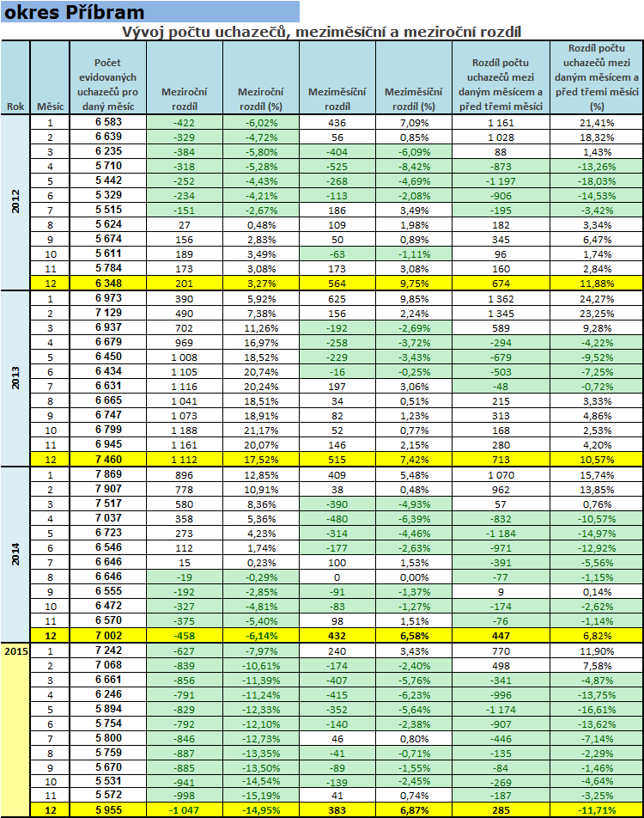This screenshot has width=644, height=818.
Task: Click the 'okres Příbram' title
Action: 74,11
